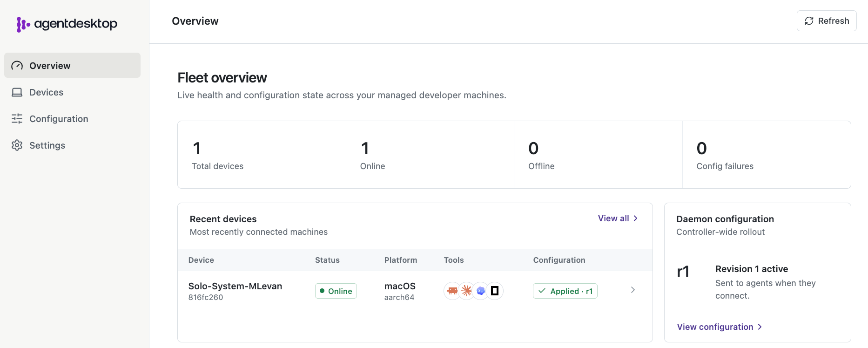868x348 pixels.
Task: Click the blue terminal-prompt tool icon
Action: (481, 291)
